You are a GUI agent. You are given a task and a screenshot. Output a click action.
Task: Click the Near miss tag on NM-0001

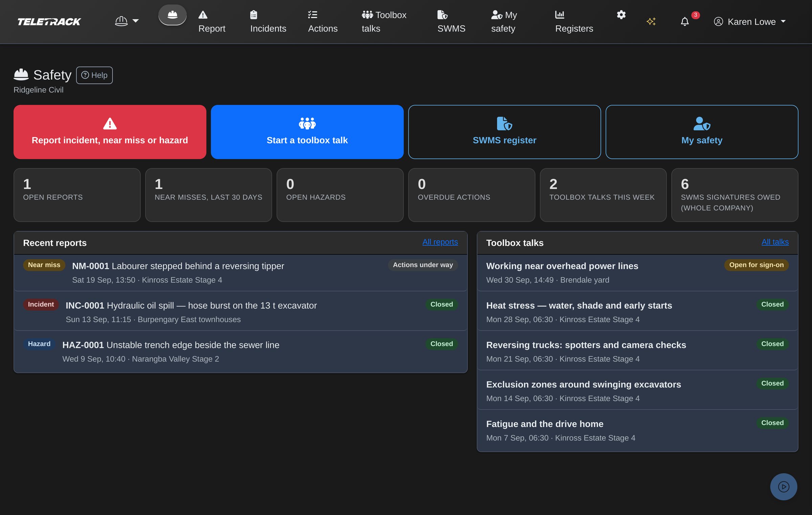44,265
